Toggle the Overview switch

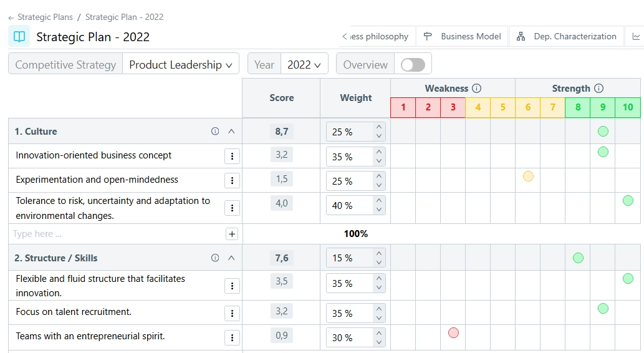413,65
